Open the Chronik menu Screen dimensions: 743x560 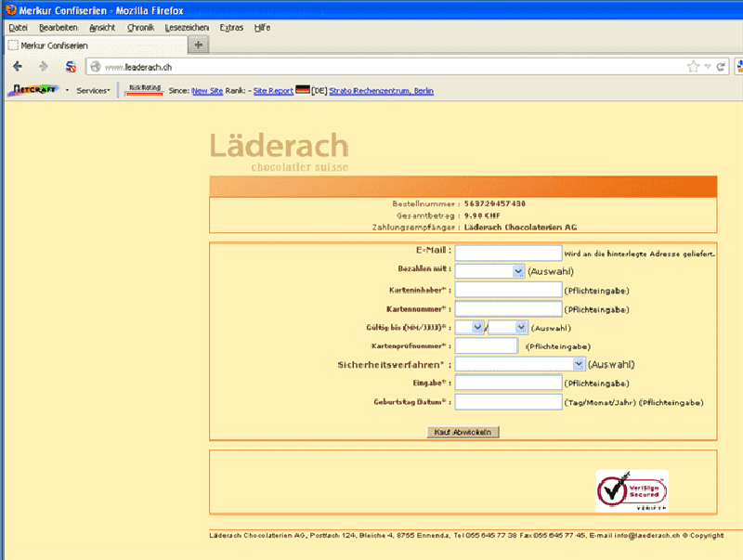pyautogui.click(x=141, y=28)
